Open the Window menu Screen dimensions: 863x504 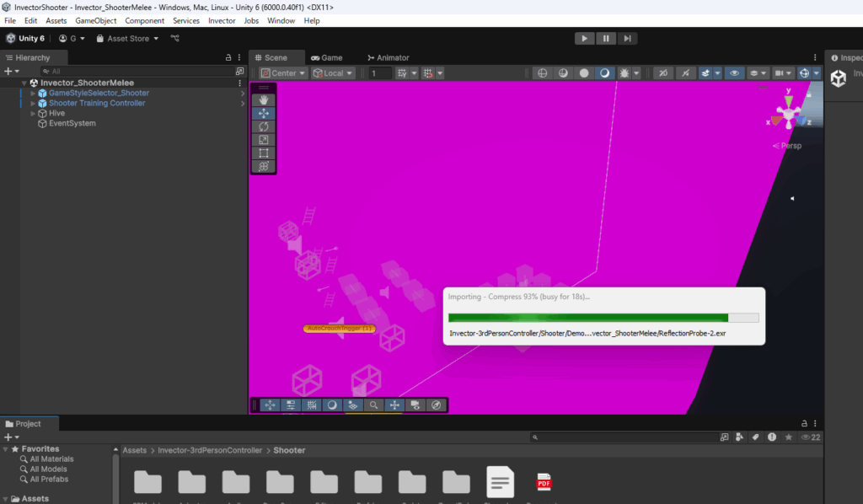click(x=281, y=21)
